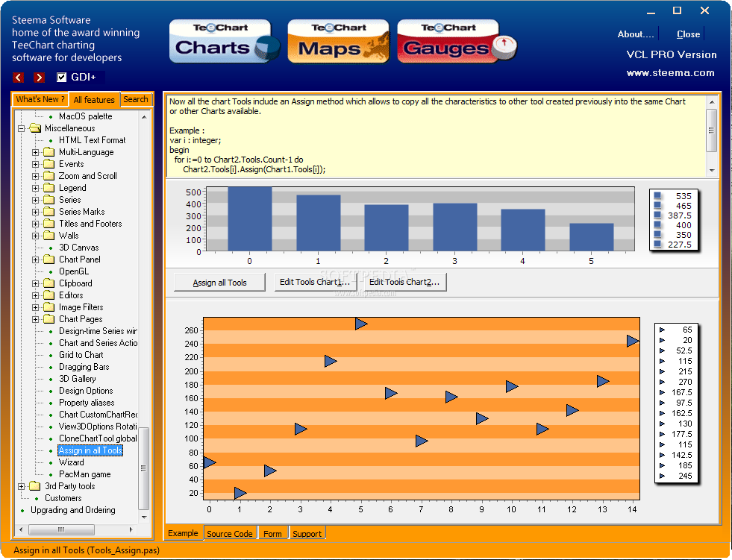Click the legend triangle symbol for 270

tap(662, 382)
